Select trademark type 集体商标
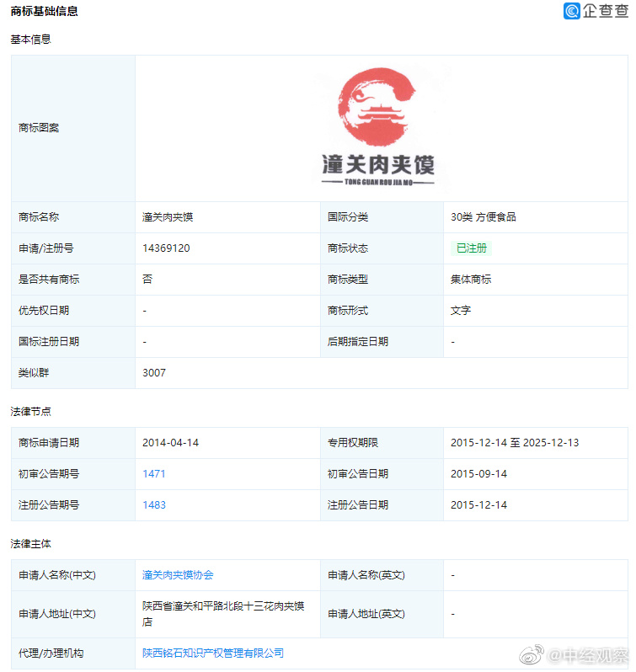The height and width of the screenshot is (672, 636). tap(471, 280)
